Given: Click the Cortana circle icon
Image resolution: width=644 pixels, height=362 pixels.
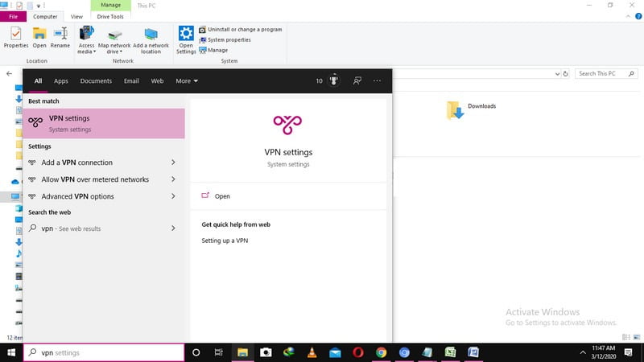Looking at the screenshot, I should pos(196,352).
